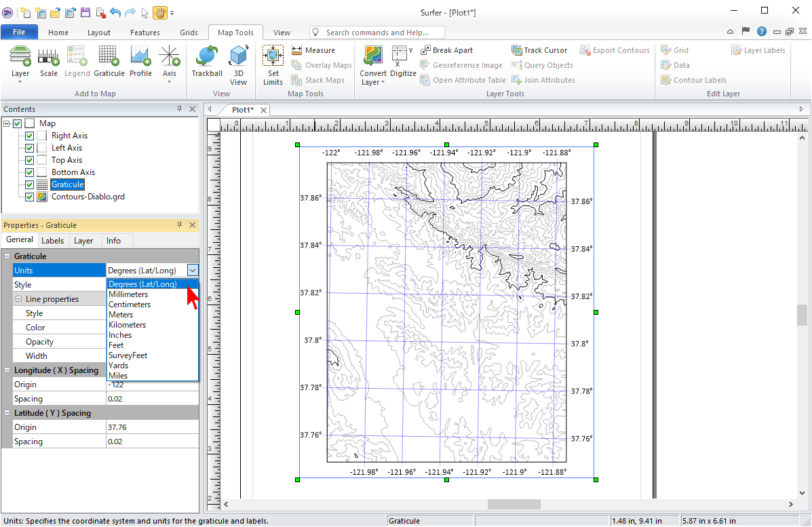Toggle the Top Axis checkbox
Viewport: 812px width, 527px height.
click(29, 160)
